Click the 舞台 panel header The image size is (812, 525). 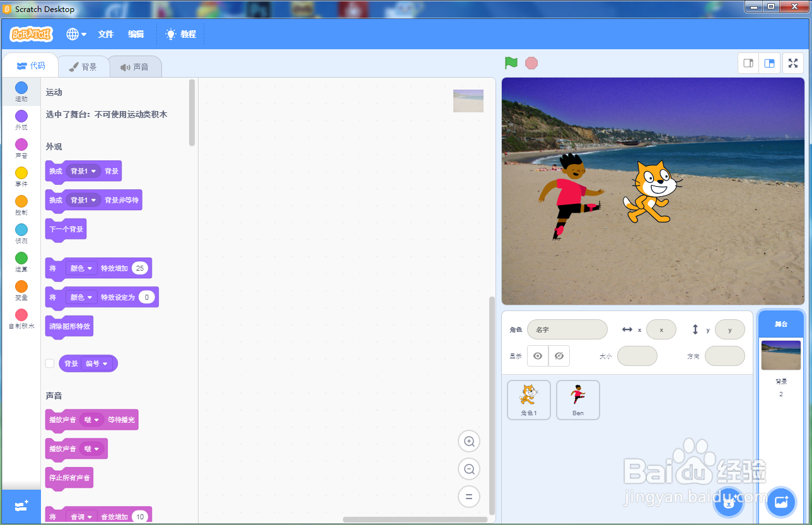pos(781,324)
